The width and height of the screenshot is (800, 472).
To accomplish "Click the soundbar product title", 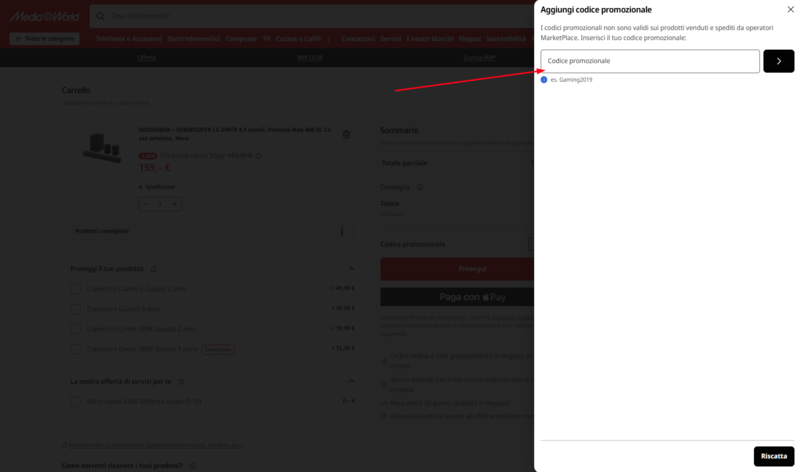I will point(235,134).
